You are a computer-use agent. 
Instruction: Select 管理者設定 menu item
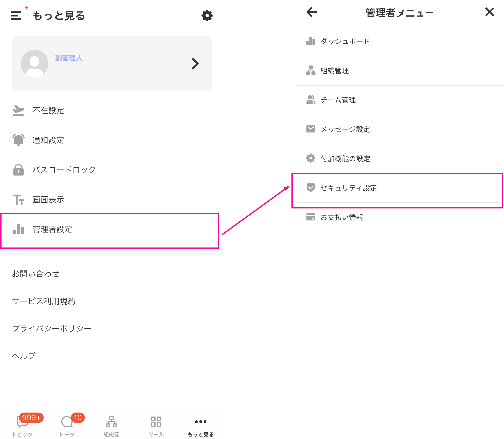coord(52,229)
